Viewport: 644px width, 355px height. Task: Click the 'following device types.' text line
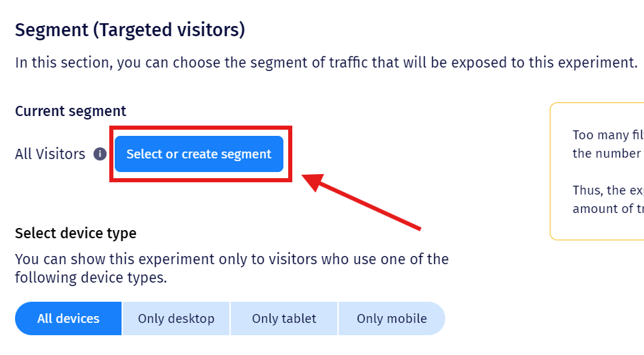(91, 278)
